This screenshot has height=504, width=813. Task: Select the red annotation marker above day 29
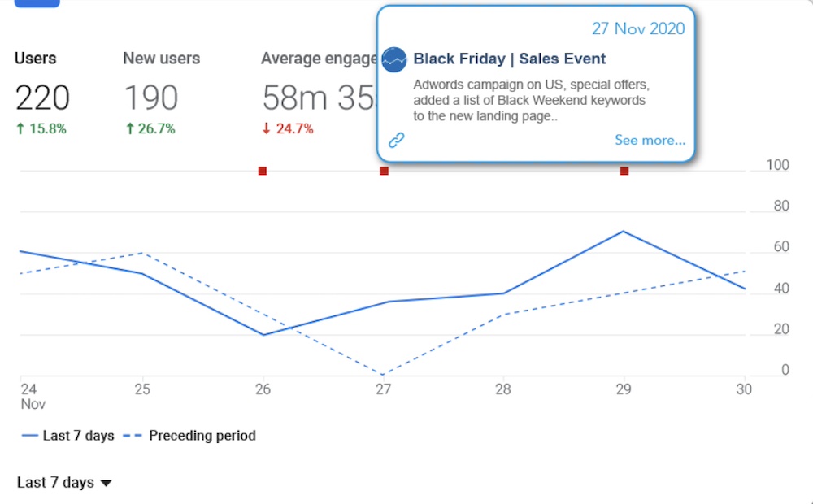pyautogui.click(x=624, y=171)
